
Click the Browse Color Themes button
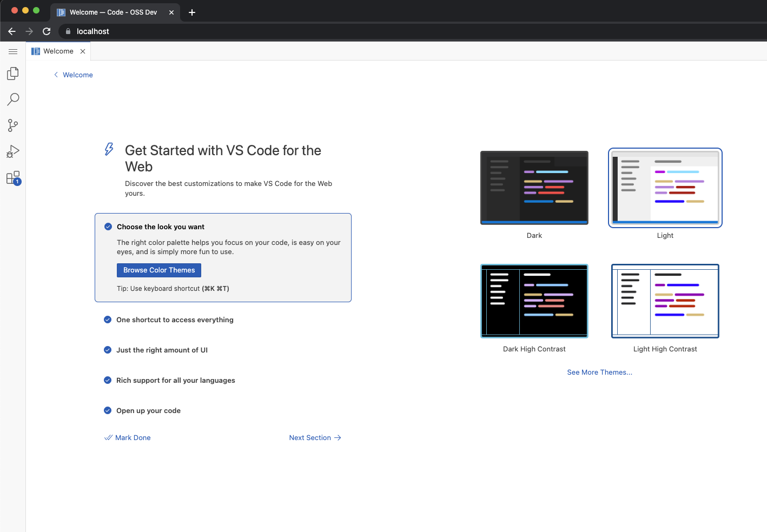[158, 270]
